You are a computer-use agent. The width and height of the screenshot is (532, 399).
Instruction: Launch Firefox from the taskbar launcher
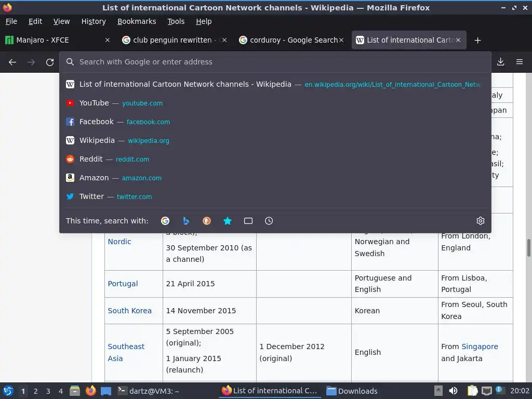point(90,391)
